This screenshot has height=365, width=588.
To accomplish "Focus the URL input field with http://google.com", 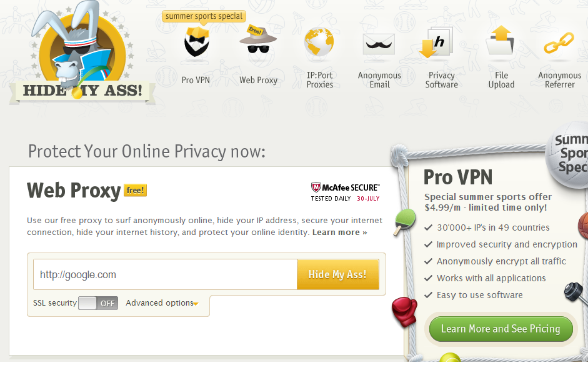I will coord(165,274).
